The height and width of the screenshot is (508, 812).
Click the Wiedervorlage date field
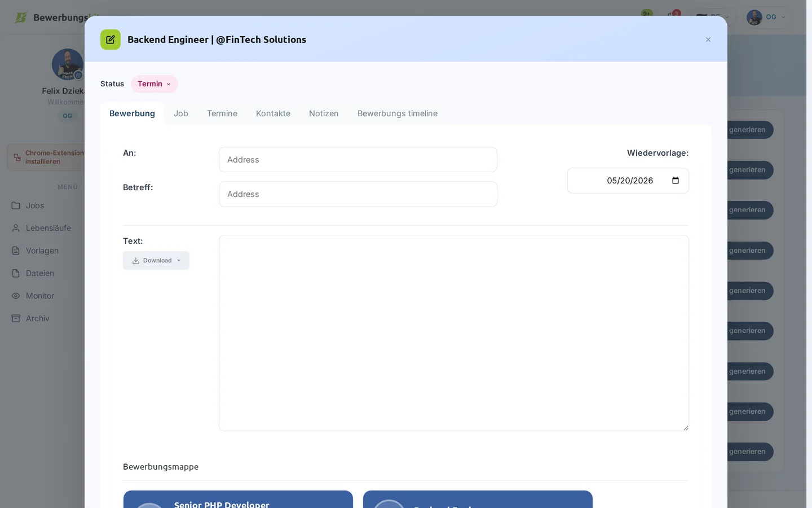pyautogui.click(x=628, y=181)
